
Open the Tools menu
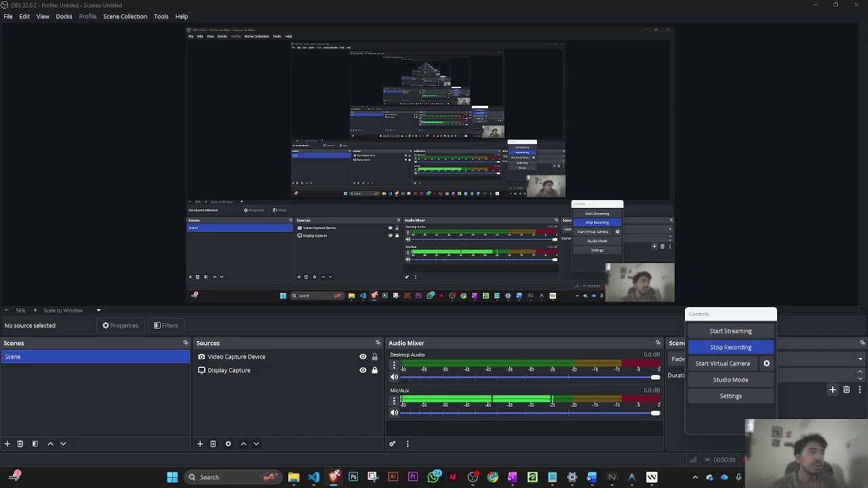pos(161,16)
